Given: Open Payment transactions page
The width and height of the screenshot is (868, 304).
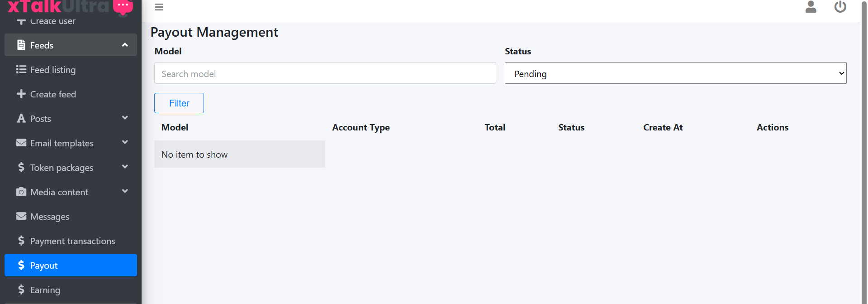Looking at the screenshot, I should pos(72,241).
